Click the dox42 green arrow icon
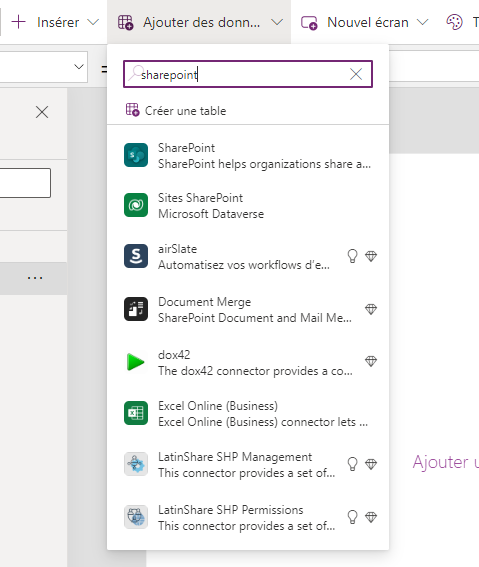The image size is (479, 567). click(x=136, y=362)
